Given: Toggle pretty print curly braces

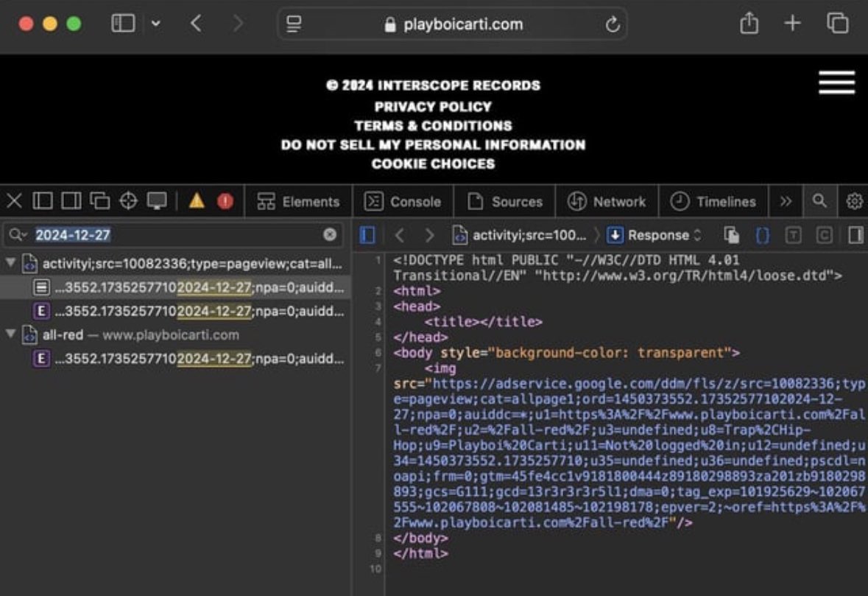Looking at the screenshot, I should pos(763,236).
